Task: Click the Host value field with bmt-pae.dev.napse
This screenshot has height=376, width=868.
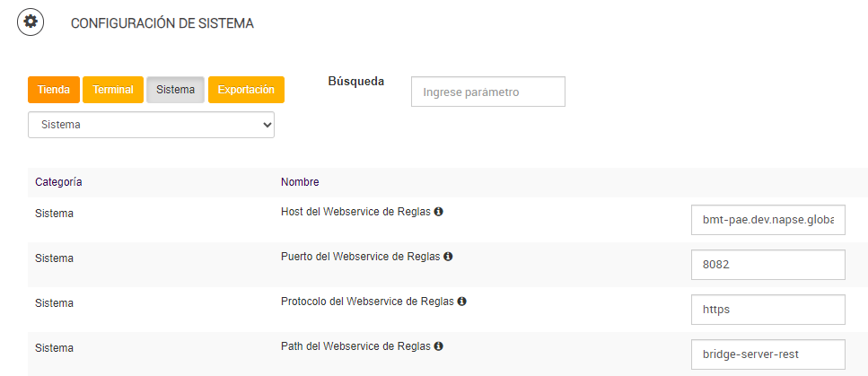Action: pos(768,220)
